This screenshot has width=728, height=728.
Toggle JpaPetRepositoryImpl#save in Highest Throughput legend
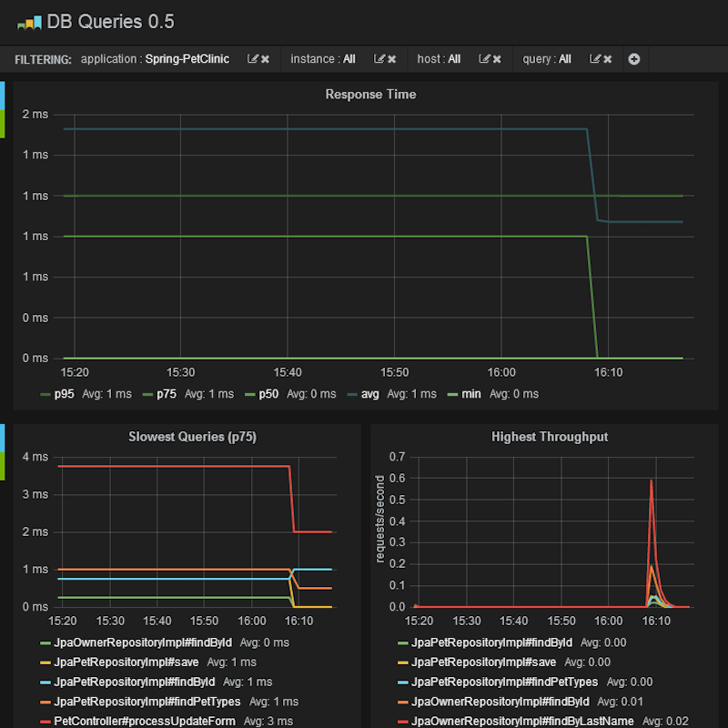click(483, 662)
